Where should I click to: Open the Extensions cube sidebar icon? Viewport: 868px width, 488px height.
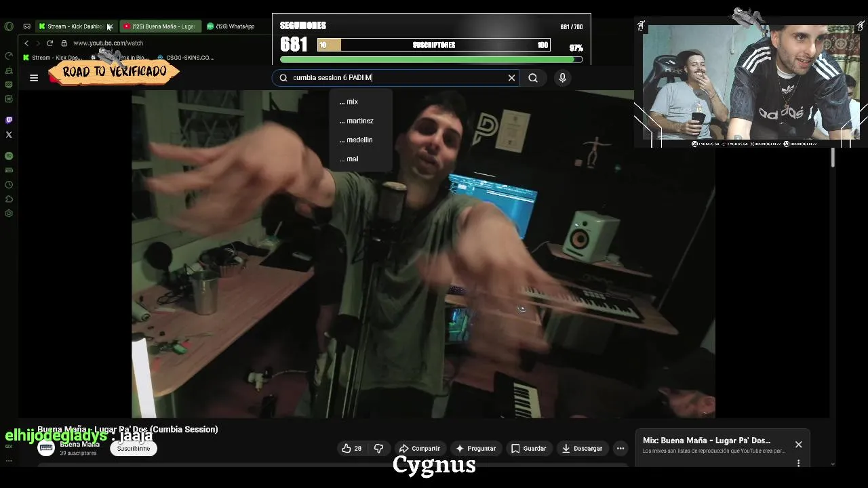[x=8, y=199]
